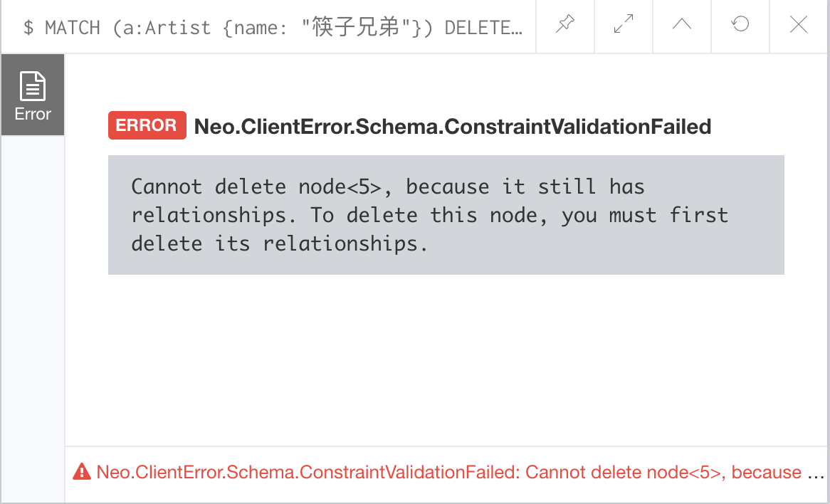The height and width of the screenshot is (504, 830).
Task: Click the red ERROR badge
Action: pos(147,126)
